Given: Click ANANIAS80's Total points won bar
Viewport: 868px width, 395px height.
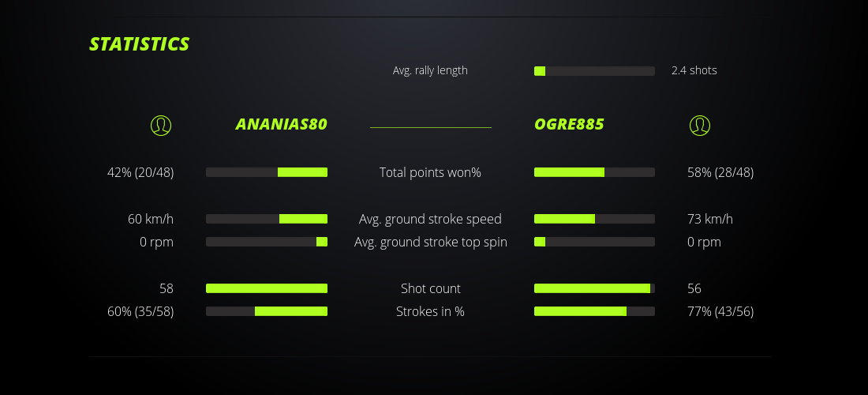Looking at the screenshot, I should coord(267,172).
